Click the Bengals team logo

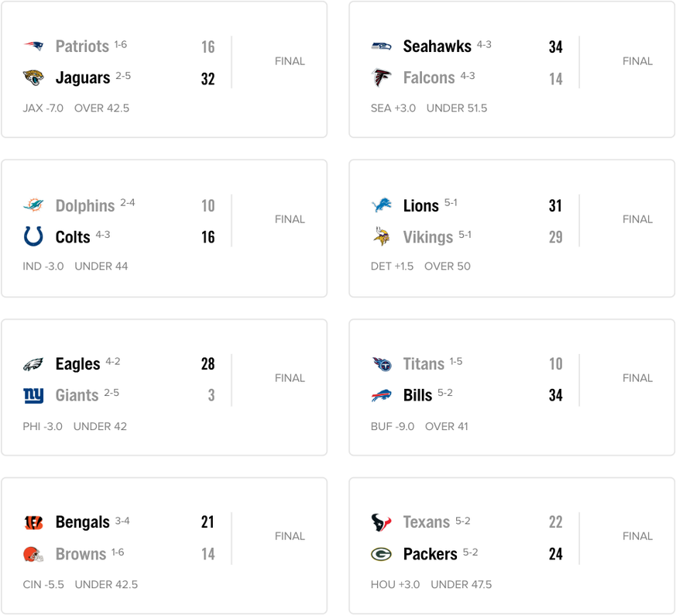tap(33, 522)
